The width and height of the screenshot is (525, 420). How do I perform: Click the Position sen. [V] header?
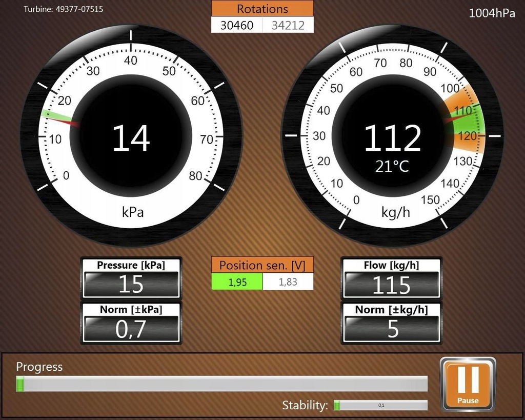click(262, 265)
